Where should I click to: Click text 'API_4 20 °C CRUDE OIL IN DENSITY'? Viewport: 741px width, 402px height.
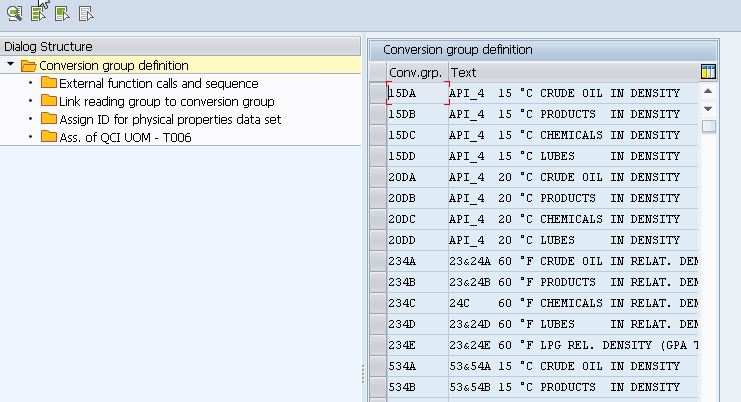(x=564, y=177)
